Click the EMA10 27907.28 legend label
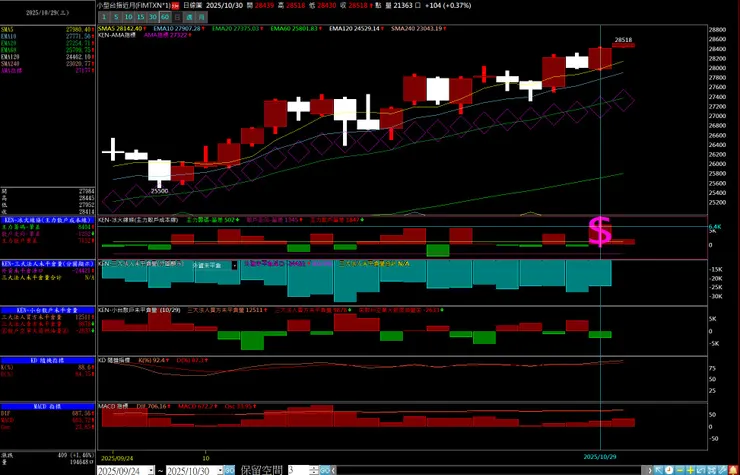740x475 pixels. 179,28
